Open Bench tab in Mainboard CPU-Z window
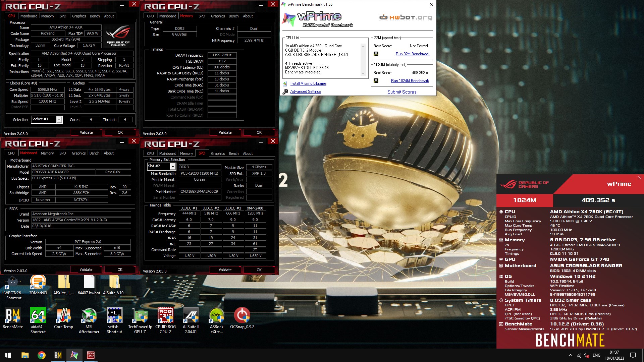Screen dimensions: 644x362 pos(95,153)
